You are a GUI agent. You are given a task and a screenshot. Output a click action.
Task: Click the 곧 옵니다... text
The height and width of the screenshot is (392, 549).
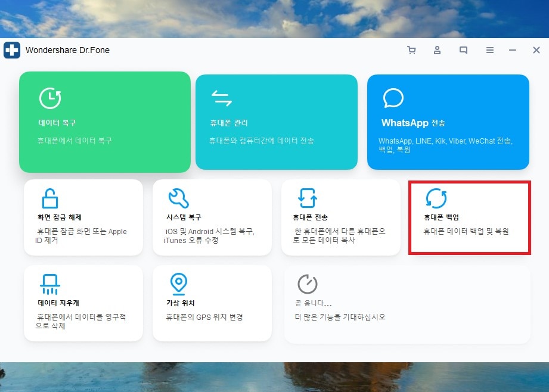314,303
